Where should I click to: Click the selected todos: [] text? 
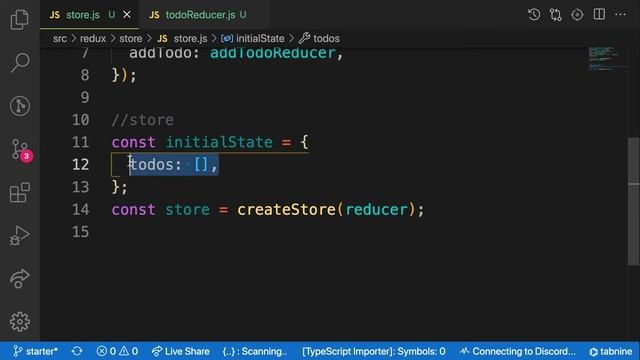tap(174, 164)
